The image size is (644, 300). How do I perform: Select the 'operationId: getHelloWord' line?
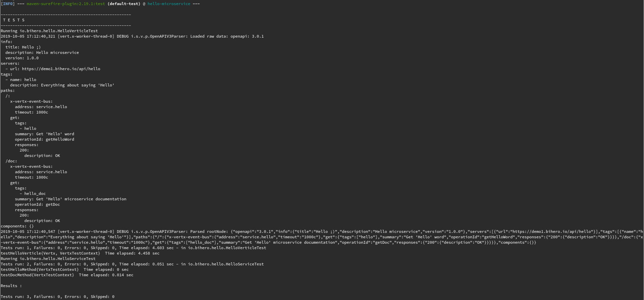(44, 139)
